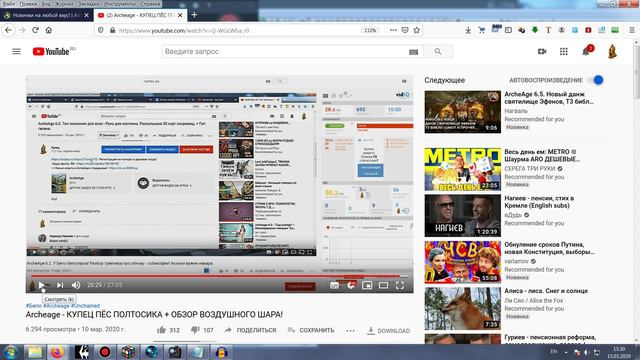Screen dimensions: 640x360
Task: Open the player settings gear
Action: click(351, 285)
